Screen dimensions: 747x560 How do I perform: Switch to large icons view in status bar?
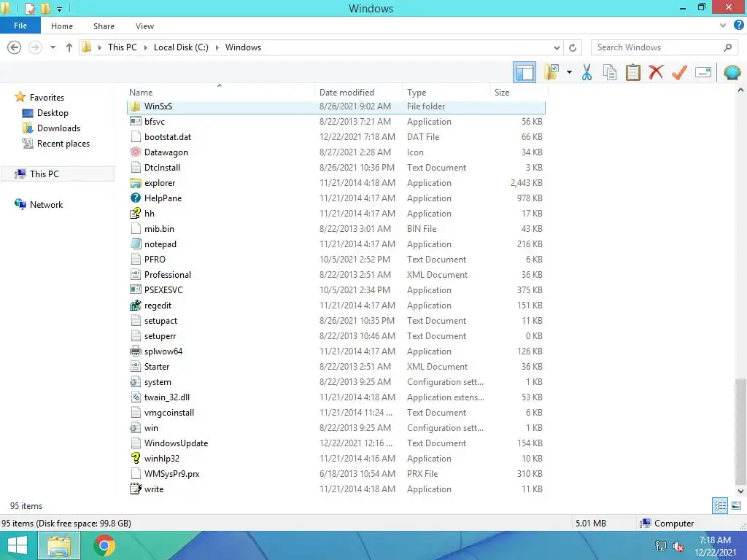pyautogui.click(x=736, y=506)
